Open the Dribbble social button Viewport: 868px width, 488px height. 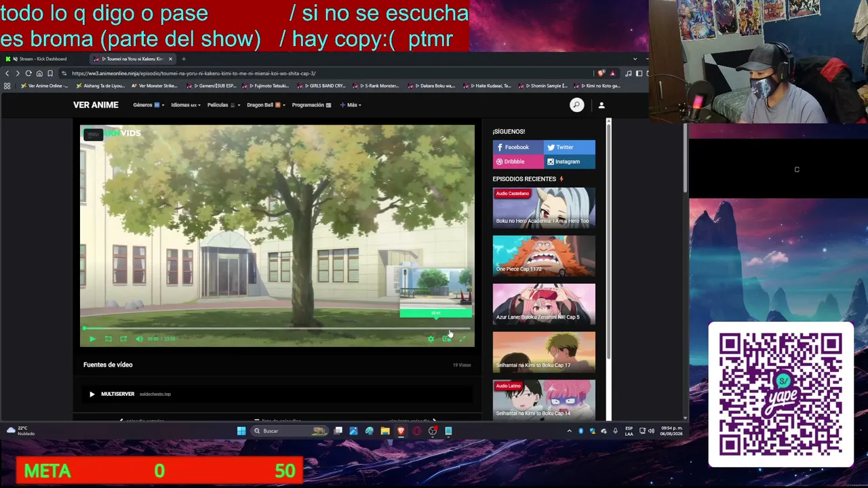point(518,162)
